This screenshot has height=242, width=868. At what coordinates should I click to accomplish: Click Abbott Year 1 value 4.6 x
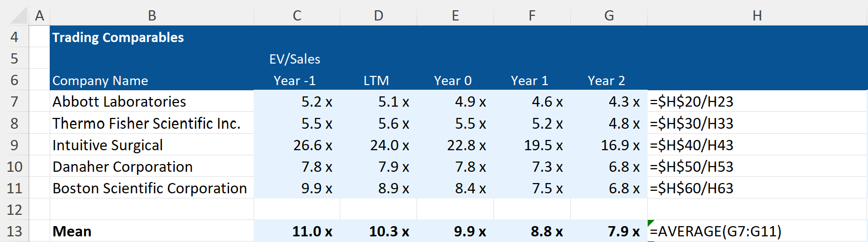[532, 102]
